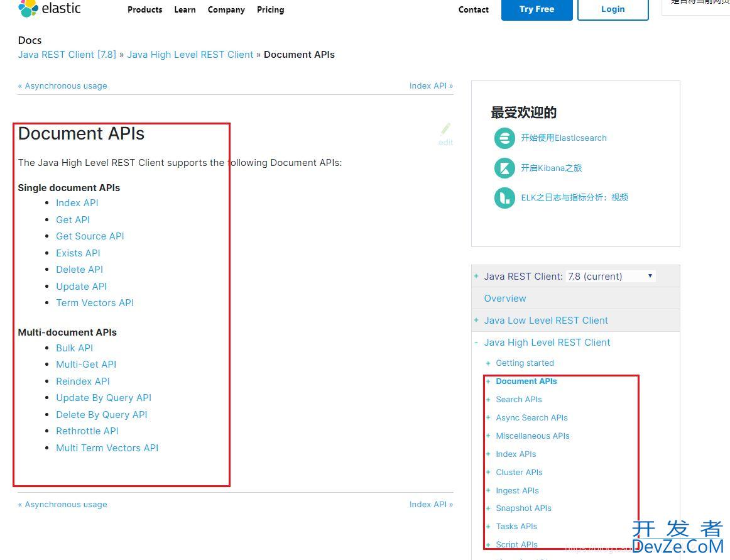Open the Learn menu
730x560 pixels.
click(185, 10)
